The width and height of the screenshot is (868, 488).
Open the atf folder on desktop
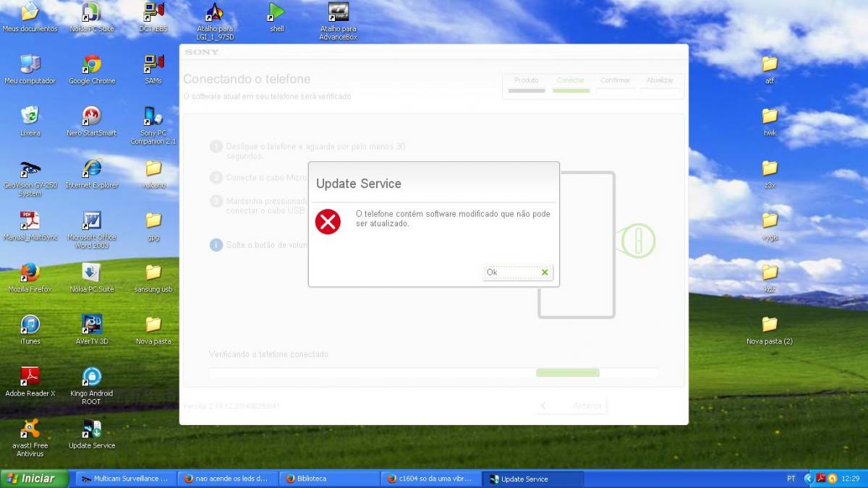[x=770, y=69]
